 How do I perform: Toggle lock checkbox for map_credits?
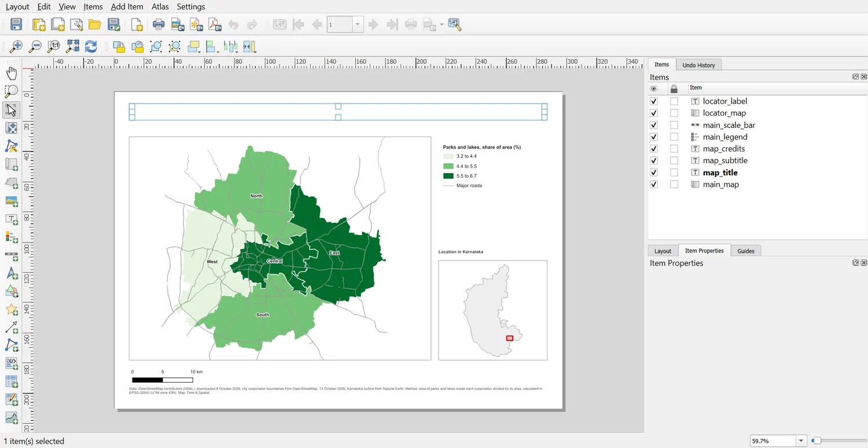[x=674, y=149]
